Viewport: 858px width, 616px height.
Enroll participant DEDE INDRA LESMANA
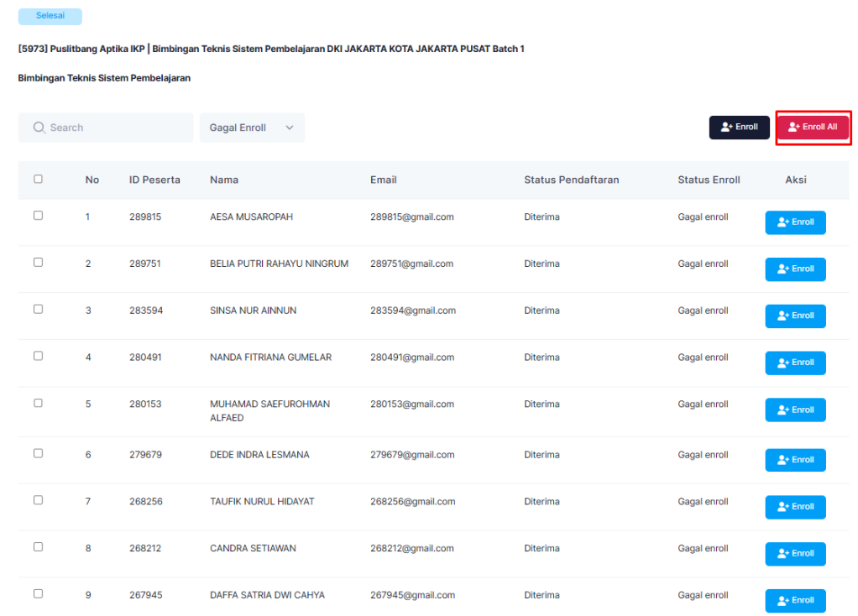(x=795, y=460)
